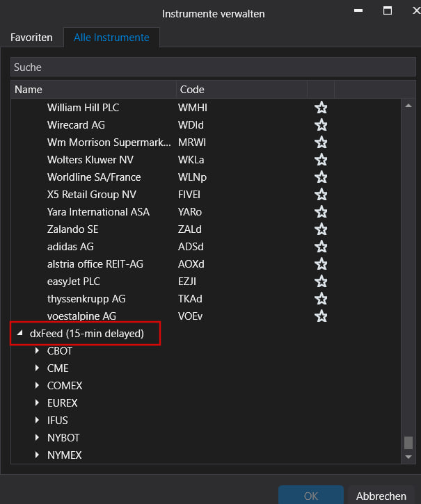Select the William Hill PLC row
The width and height of the screenshot is (421, 504).
pos(206,108)
